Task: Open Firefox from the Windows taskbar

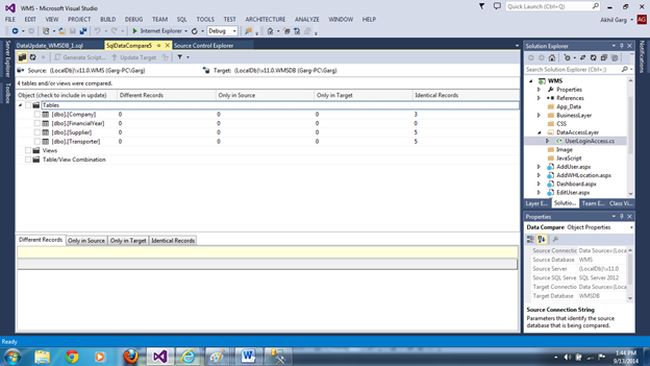Action: point(130,356)
